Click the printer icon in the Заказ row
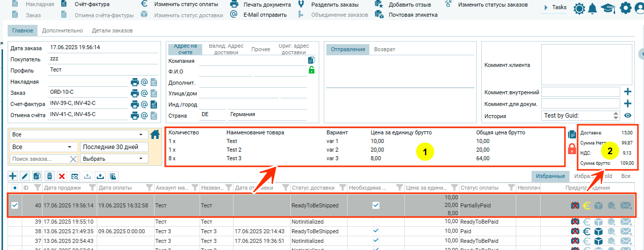 click(135, 93)
